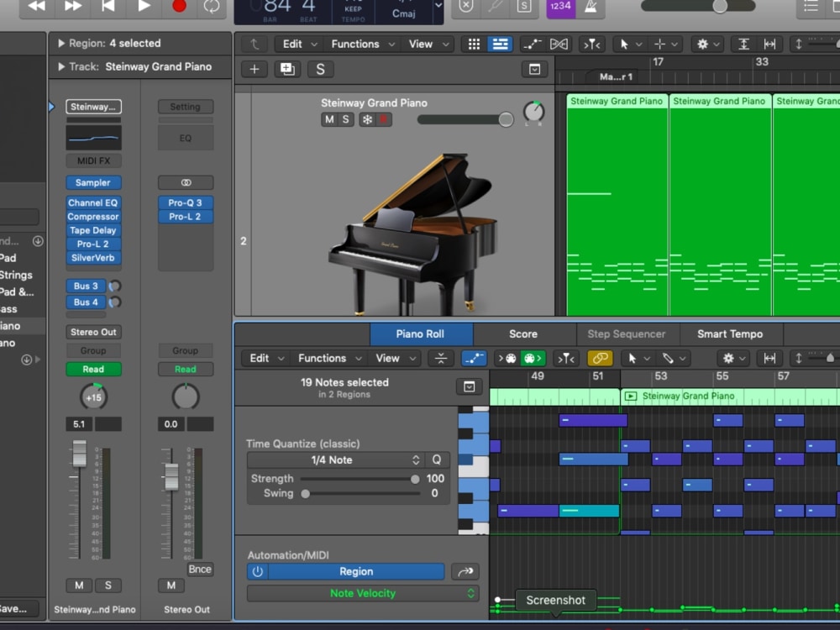840x630 pixels.
Task: Open the tracks area pointer tool menu
Action: coord(630,44)
